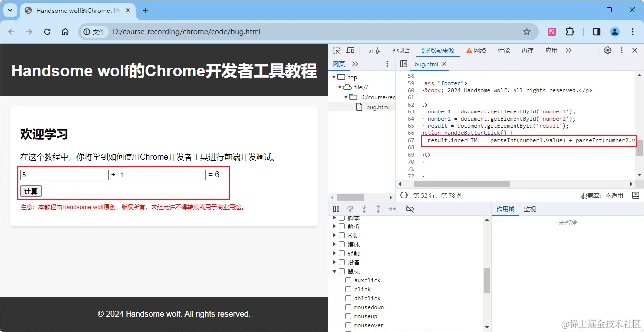
Task: Click the pretty print braces icon
Action: tap(404, 195)
